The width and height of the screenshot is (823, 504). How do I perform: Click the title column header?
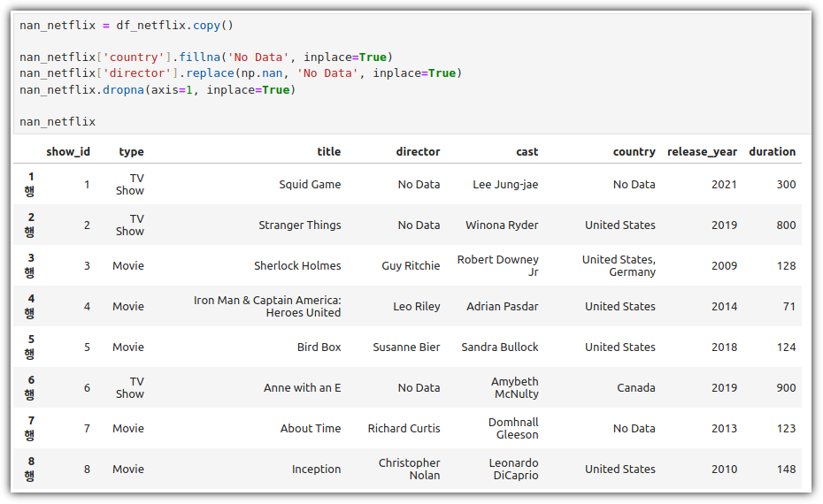tap(329, 151)
